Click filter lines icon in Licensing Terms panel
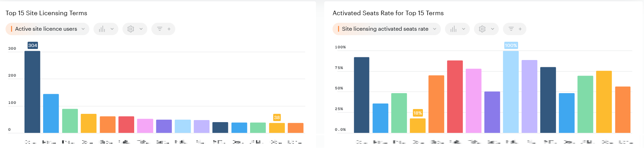The width and height of the screenshot is (644, 148). [160, 29]
